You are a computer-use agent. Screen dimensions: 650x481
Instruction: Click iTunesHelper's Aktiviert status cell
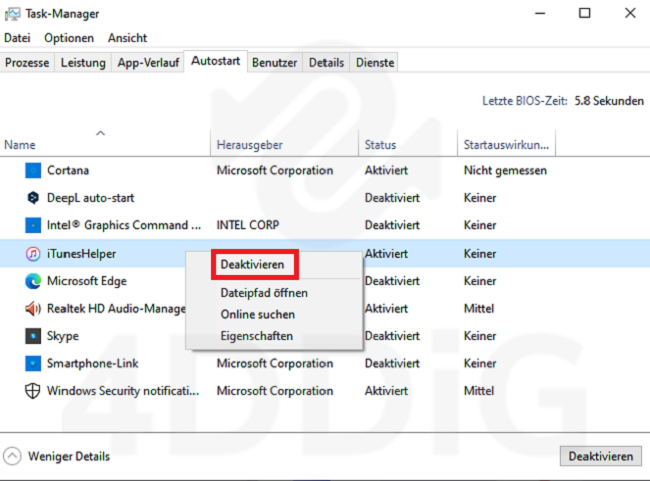coord(386,254)
